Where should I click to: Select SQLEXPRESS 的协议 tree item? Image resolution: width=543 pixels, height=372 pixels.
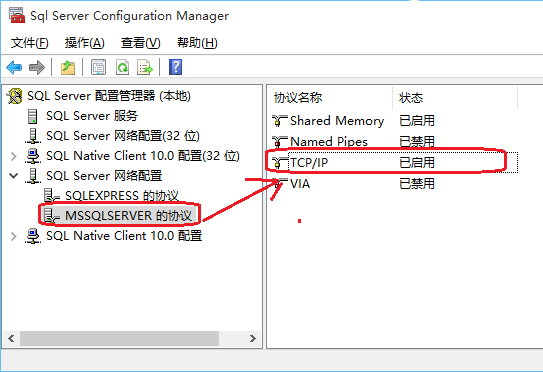pyautogui.click(x=122, y=196)
